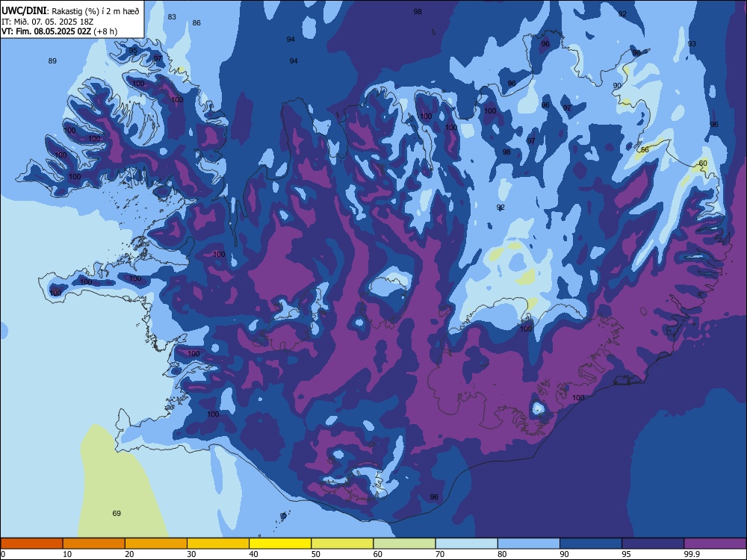The height and width of the screenshot is (560, 747).
Task: Click the '56' humidity value on the map
Action: [x=645, y=149]
